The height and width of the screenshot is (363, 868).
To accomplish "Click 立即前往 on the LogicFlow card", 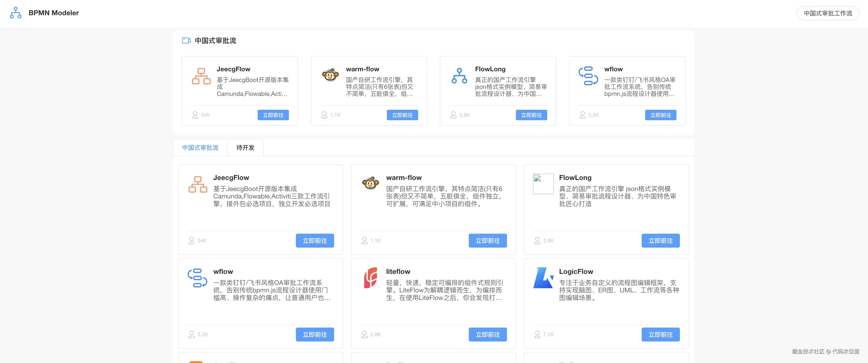I will [660, 334].
